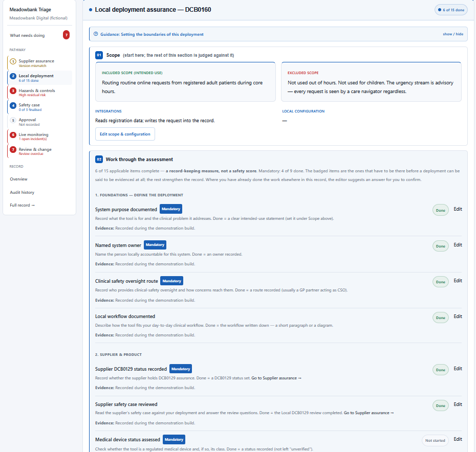Select Hazards & controls pathway item
The width and height of the screenshot is (476, 452).
click(40, 93)
